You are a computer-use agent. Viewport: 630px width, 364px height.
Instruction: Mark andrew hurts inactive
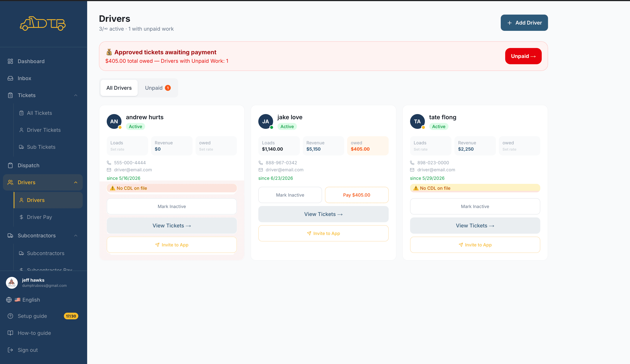click(x=172, y=207)
